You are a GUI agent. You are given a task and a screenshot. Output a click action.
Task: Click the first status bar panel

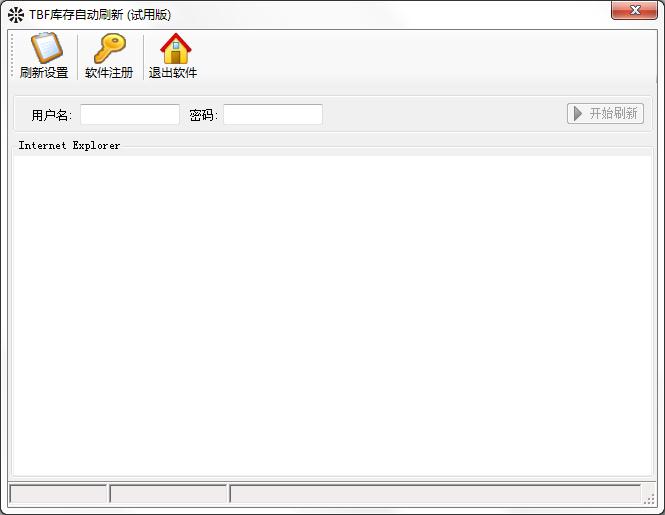pyautogui.click(x=58, y=494)
